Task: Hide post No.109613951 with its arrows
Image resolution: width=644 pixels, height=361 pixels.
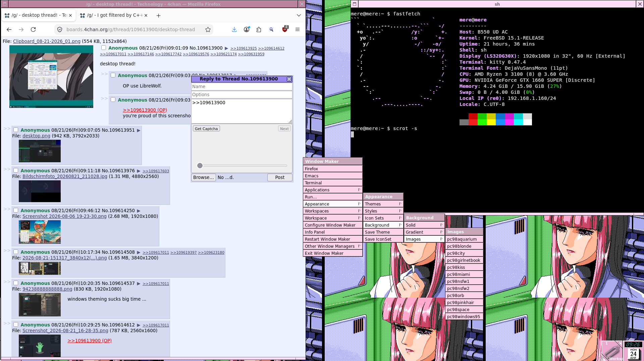Action: coord(7,129)
